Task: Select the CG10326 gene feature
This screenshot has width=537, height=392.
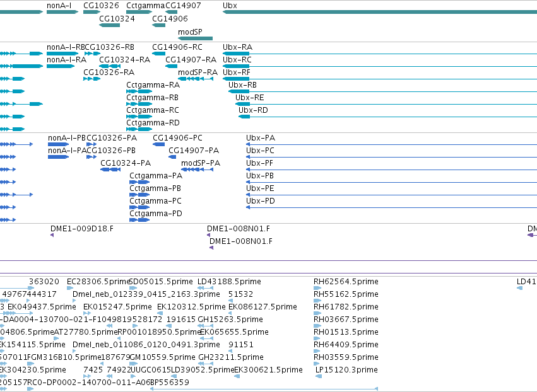Action: point(91,12)
